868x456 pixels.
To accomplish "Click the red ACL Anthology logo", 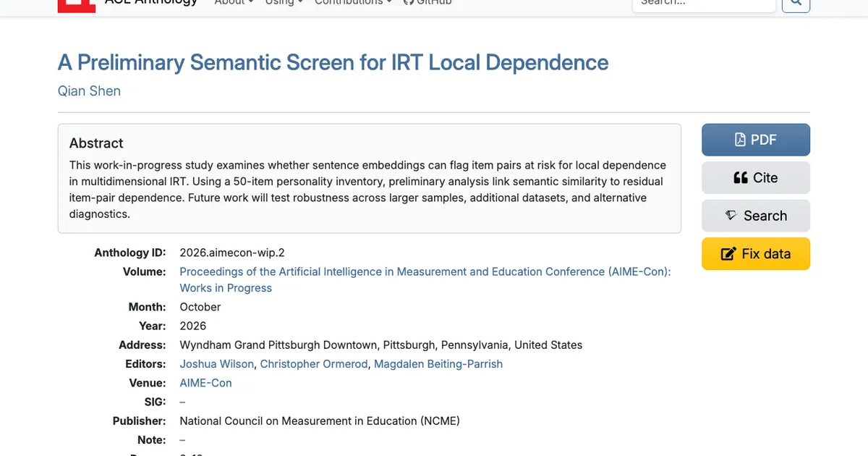I will coord(77,6).
